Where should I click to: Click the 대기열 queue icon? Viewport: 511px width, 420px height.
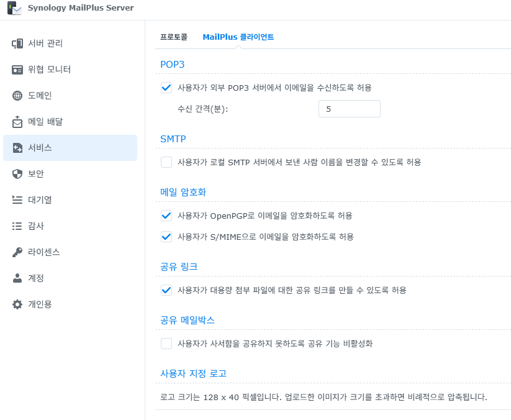click(x=17, y=200)
